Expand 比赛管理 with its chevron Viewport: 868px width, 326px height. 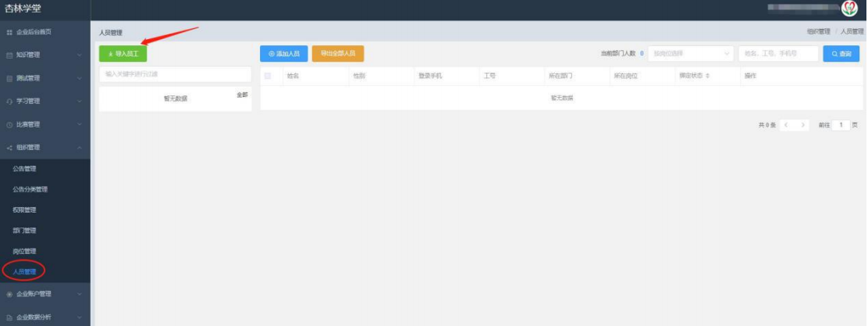pos(80,125)
